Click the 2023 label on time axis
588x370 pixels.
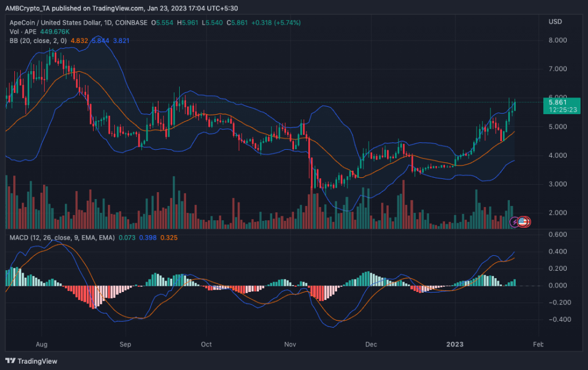[455, 345]
